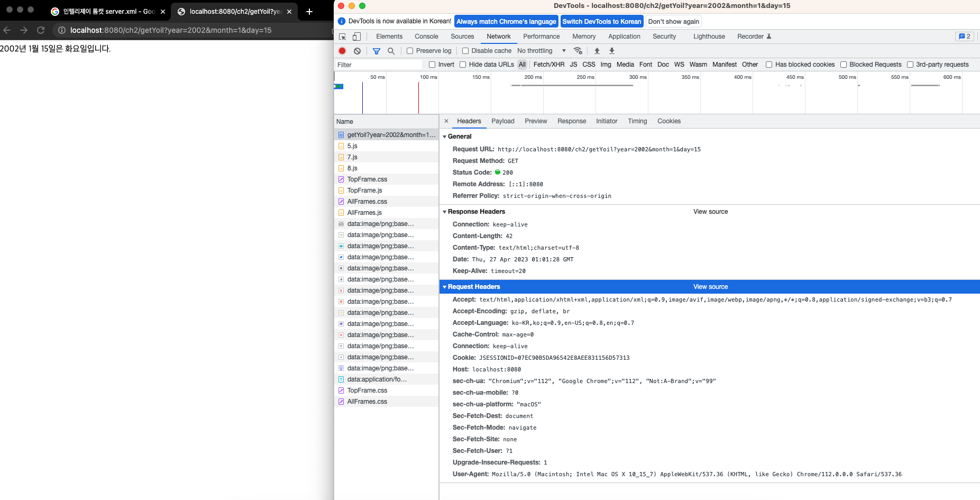The image size is (980, 500).
Task: Click the Name column header
Action: [387, 122]
